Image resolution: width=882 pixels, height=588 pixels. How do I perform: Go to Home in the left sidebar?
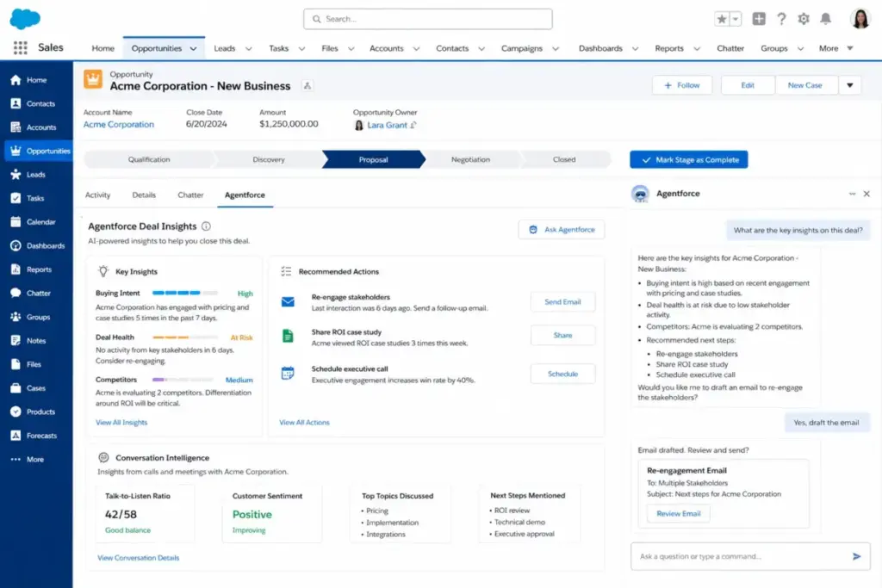36,80
